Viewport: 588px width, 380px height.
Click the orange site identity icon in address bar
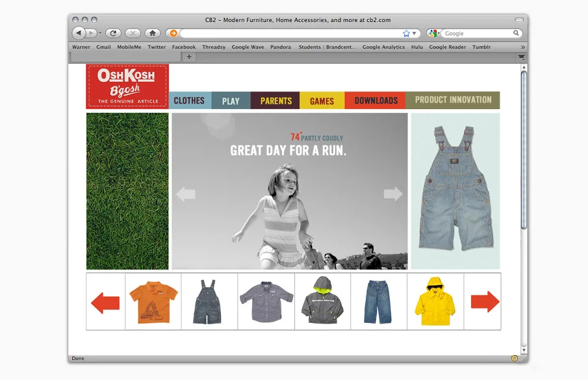[173, 33]
